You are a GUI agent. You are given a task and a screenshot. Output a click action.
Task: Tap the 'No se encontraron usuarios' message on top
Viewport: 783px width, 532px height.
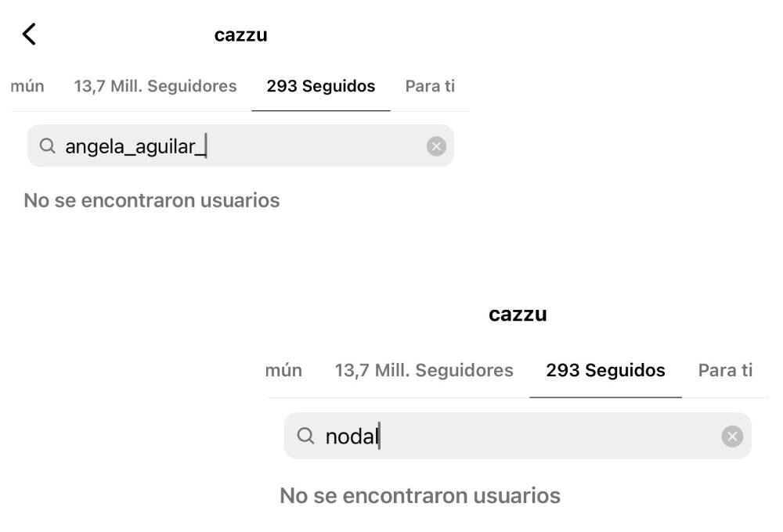pyautogui.click(x=153, y=200)
